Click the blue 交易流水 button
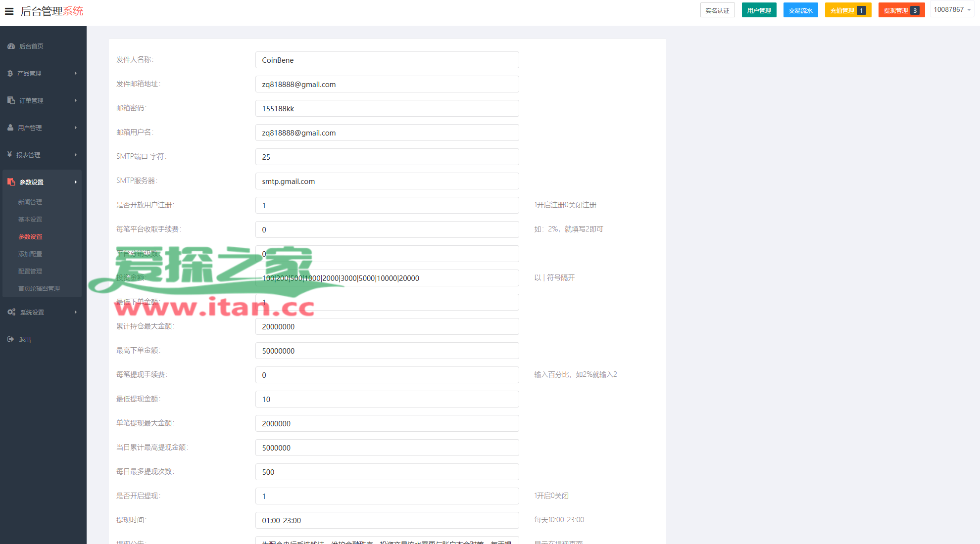The image size is (980, 544). tap(800, 10)
